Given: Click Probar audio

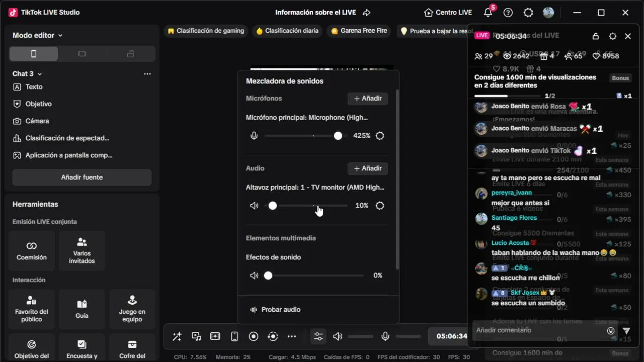Looking at the screenshot, I should pos(276,310).
